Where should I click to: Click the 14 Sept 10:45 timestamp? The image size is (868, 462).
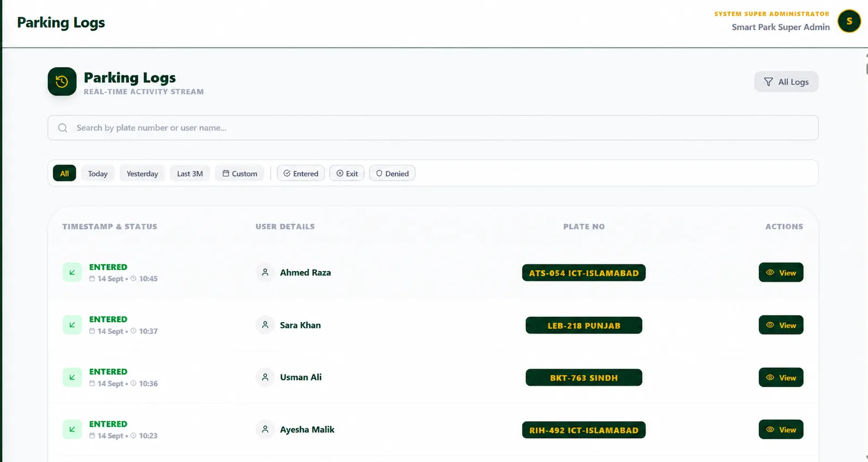[124, 279]
